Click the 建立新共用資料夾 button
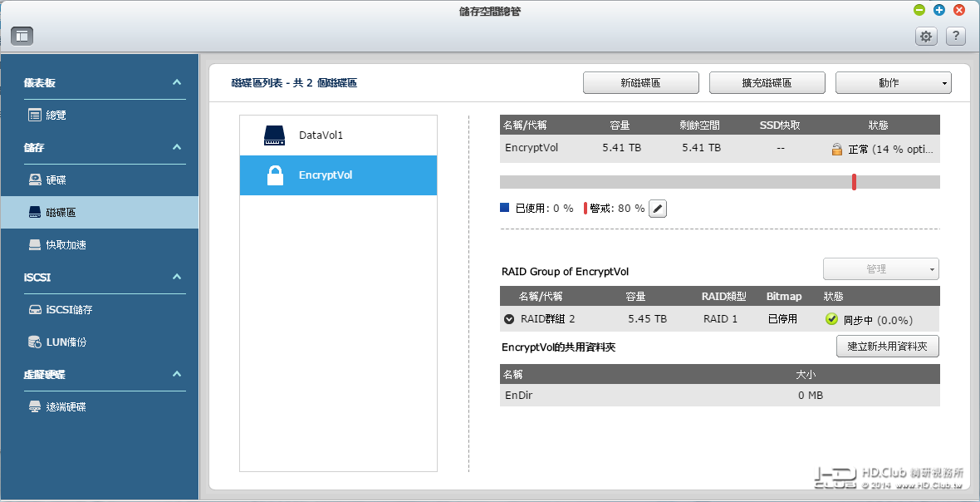Screen dimensions: 980x502 point(888,347)
